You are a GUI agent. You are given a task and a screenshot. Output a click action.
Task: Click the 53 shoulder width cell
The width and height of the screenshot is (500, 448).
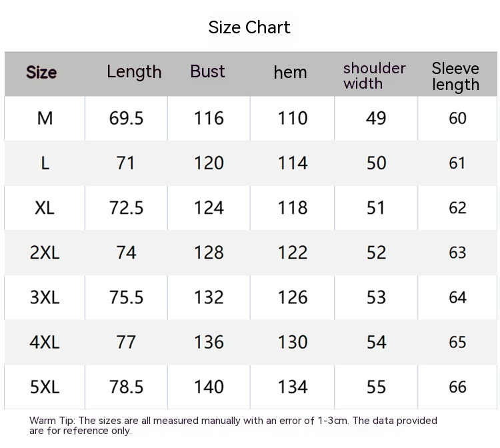pyautogui.click(x=376, y=297)
